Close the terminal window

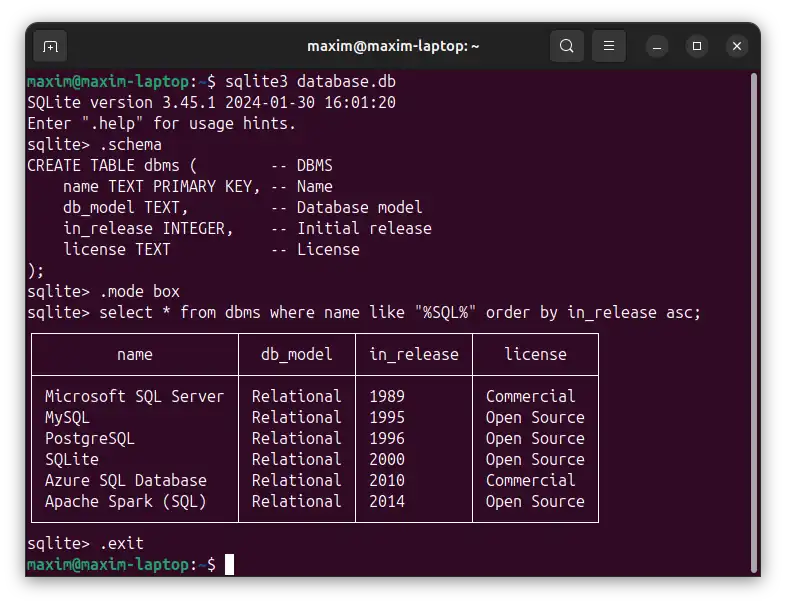click(737, 46)
